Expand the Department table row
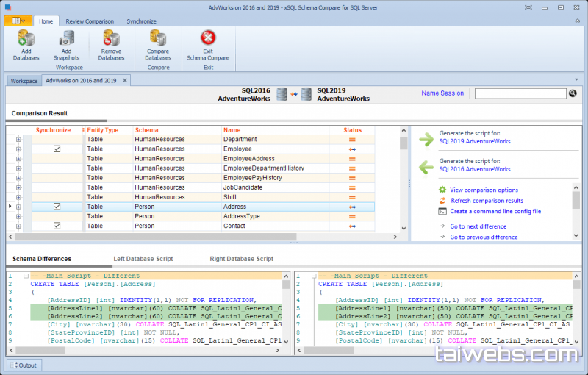This screenshot has height=375, width=588. pyautogui.click(x=18, y=139)
